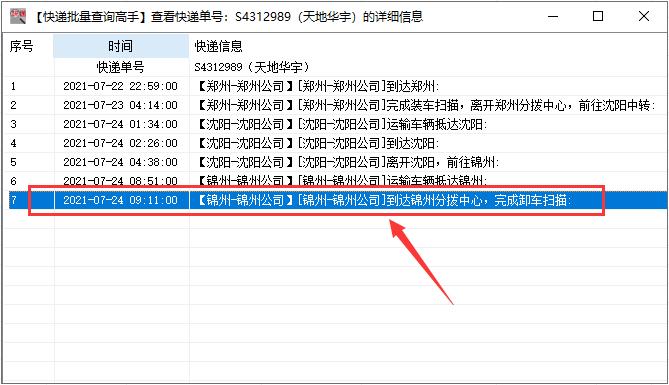Select the 离开郑州分拨中心 info entry

pyautogui.click(x=426, y=105)
